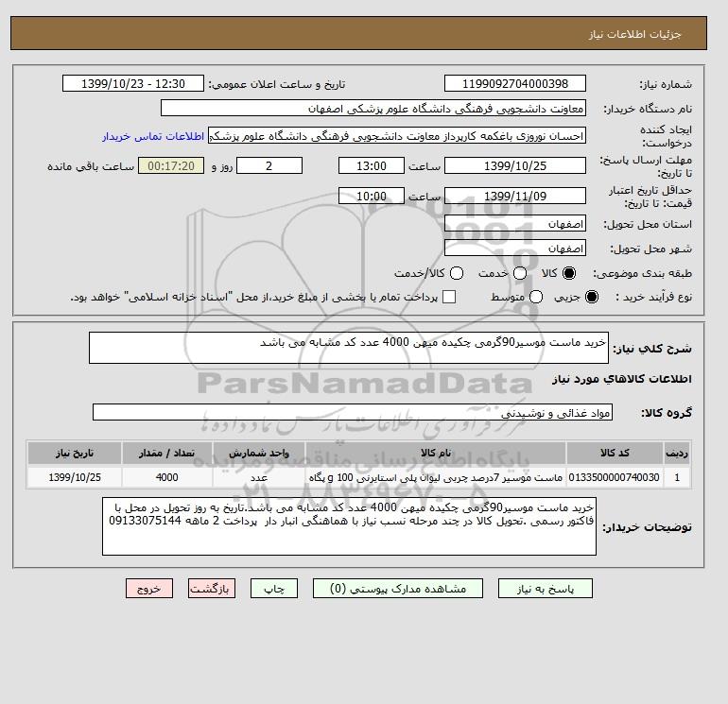Select the کالا/خدمت radio button
728x704 pixels.
click(x=457, y=273)
